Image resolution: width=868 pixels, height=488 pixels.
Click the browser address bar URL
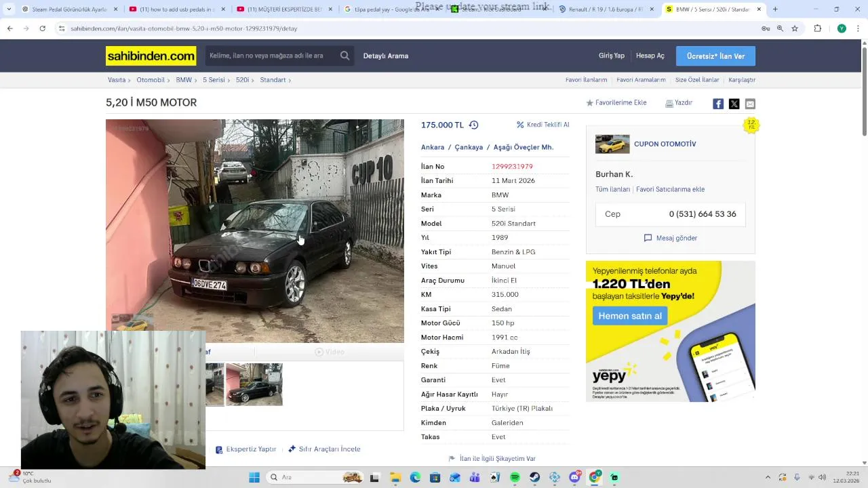click(184, 28)
